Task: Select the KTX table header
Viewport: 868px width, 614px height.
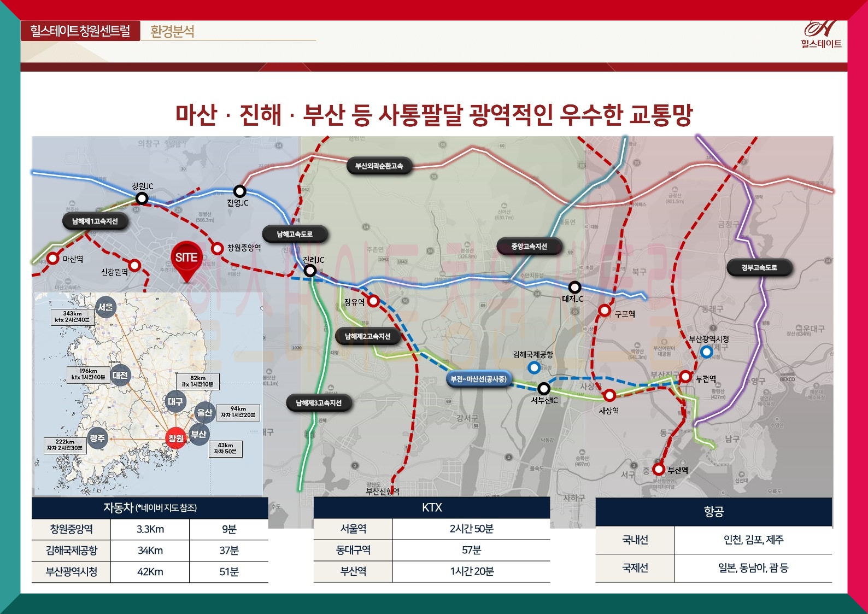Action: pos(432,507)
